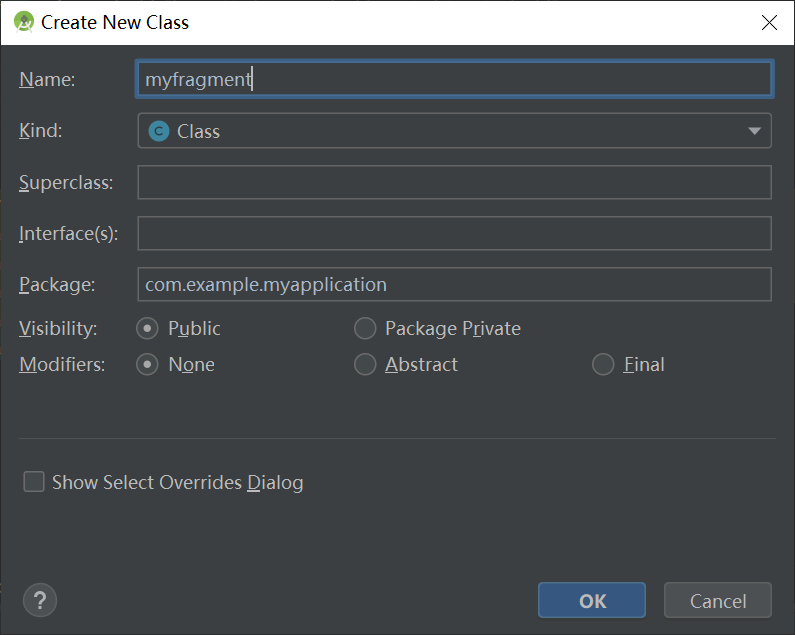Choose Abstract modifier radio button
Screen dimensions: 795x635
[365, 365]
